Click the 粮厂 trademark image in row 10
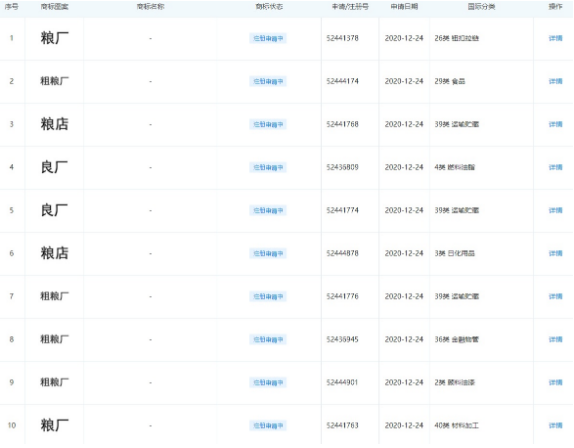Viewport: 574px width, 448px height. coord(54,425)
